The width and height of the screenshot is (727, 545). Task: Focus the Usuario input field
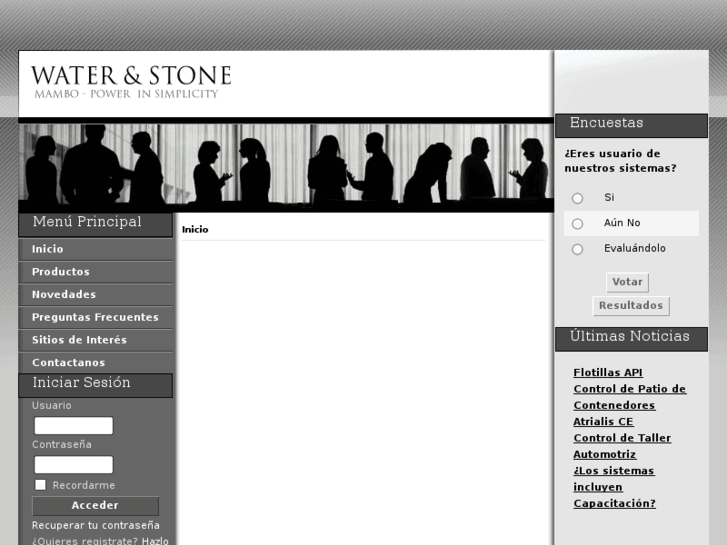click(x=74, y=425)
